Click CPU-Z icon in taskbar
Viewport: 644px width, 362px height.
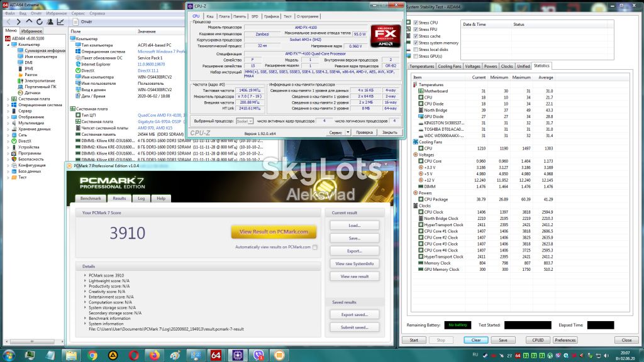coord(237,355)
